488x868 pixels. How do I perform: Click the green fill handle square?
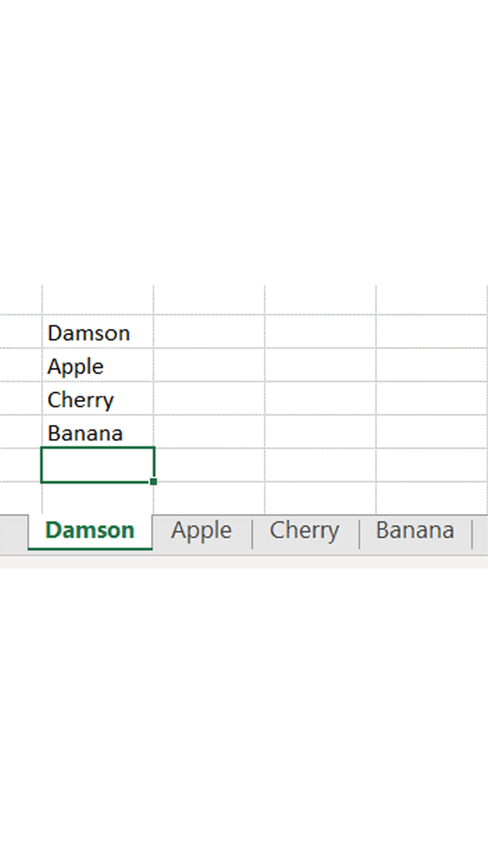coord(153,482)
